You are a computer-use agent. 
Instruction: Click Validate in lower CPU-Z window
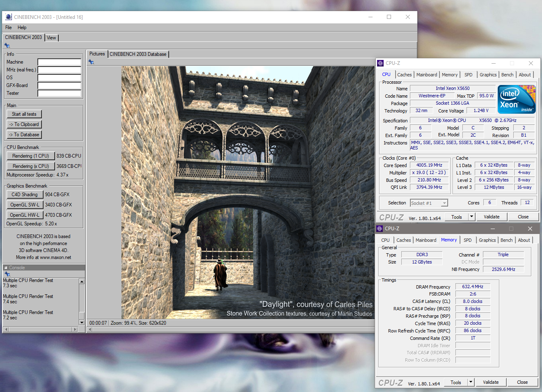[x=491, y=382]
